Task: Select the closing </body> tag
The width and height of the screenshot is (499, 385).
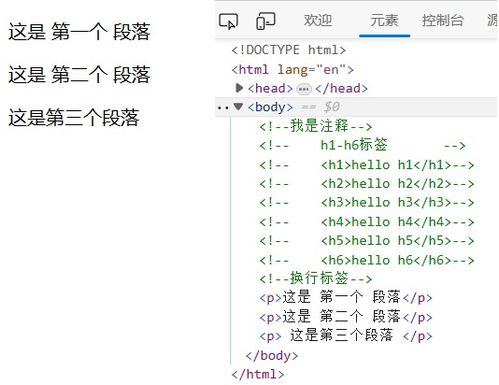Action: tap(272, 355)
